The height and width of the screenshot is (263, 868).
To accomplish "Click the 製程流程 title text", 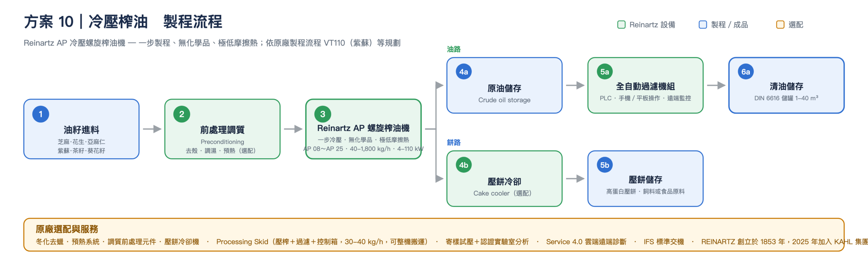I will point(193,22).
